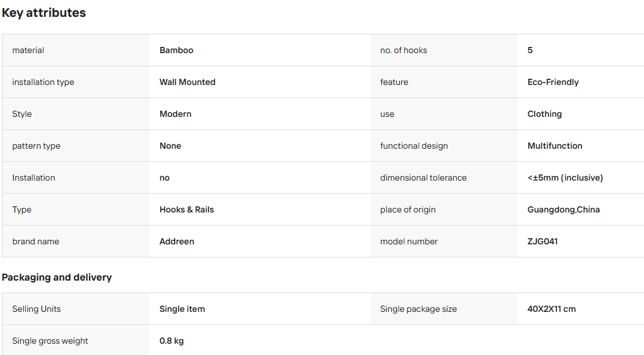
Task: Click the pattern type label
Action: (36, 146)
